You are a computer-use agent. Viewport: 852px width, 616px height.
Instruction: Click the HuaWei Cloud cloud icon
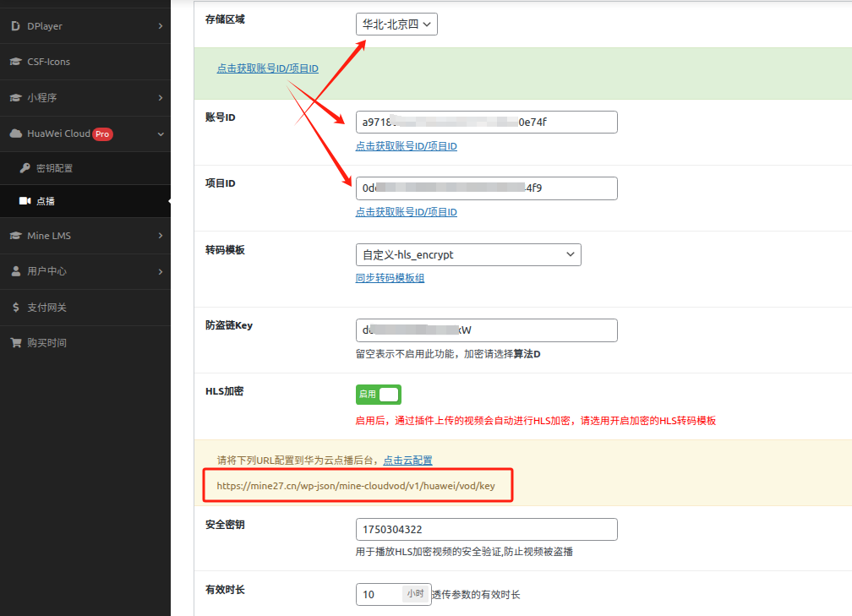tap(14, 134)
